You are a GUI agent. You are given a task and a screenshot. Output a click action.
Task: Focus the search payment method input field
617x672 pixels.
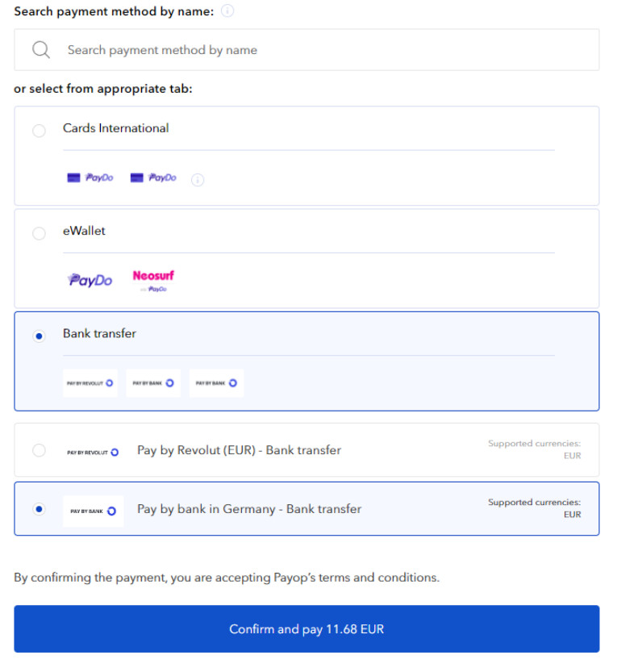coord(306,50)
